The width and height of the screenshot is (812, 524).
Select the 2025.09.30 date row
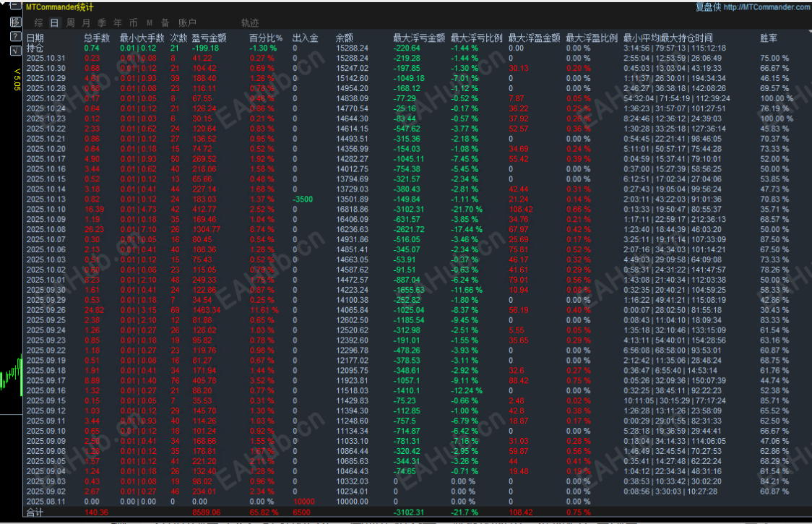tap(46, 290)
